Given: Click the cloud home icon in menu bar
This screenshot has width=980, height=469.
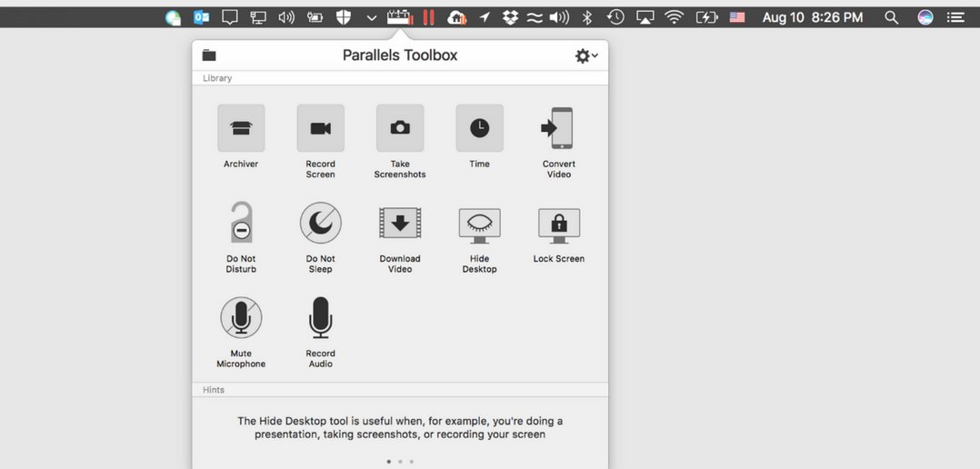Looking at the screenshot, I should click(x=457, y=17).
